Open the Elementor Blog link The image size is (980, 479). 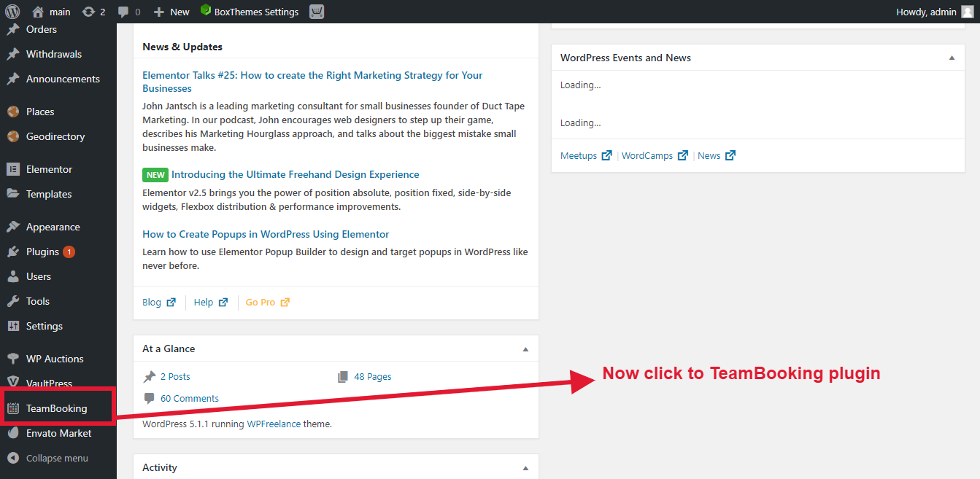coord(158,302)
